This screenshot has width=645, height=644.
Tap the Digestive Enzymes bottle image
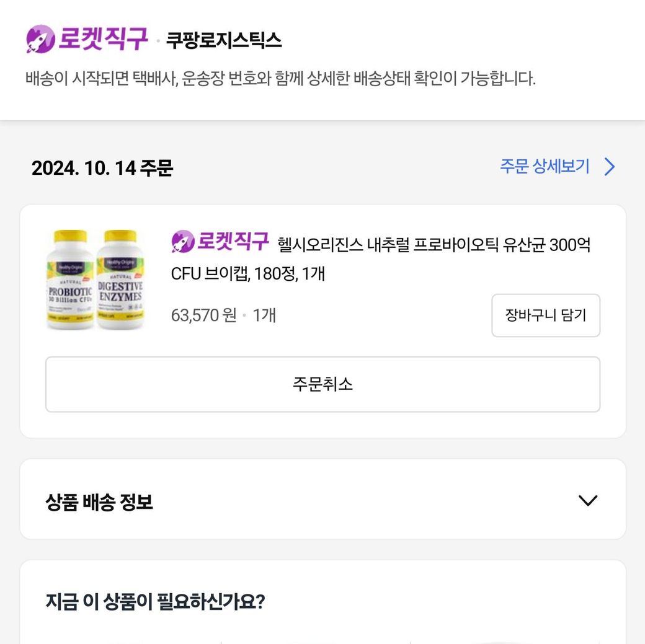tap(120, 280)
